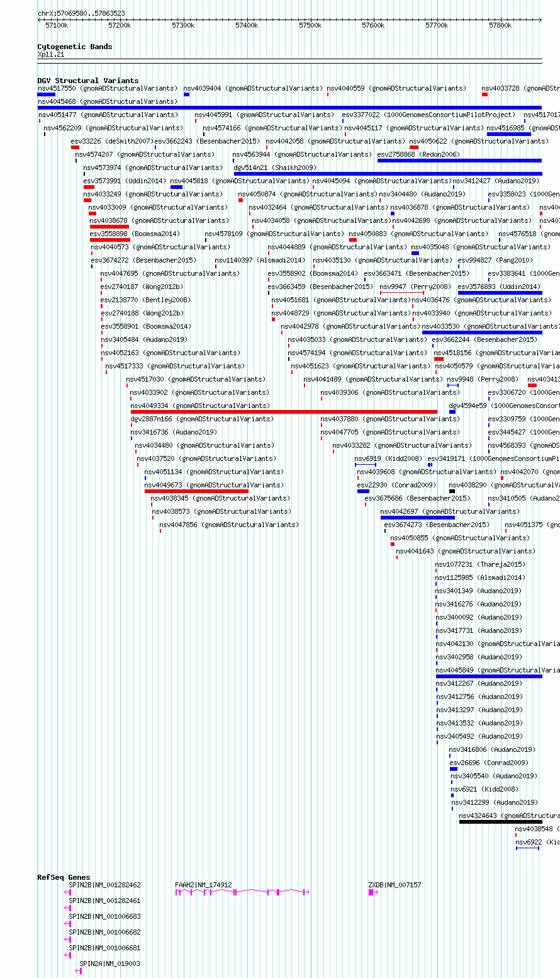Click the nsv6919 (Kidd2008) blue outlined bar
This screenshot has height=978, width=560.
[365, 465]
